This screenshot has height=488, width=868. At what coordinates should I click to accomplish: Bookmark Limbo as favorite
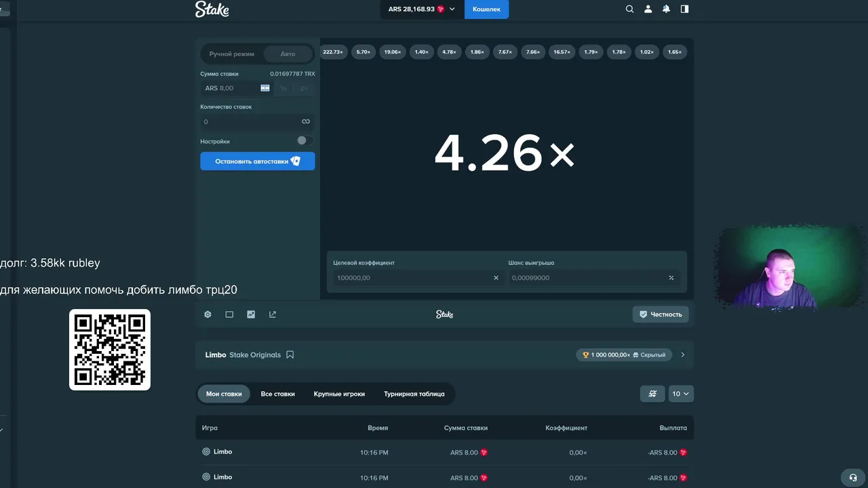[290, 354]
